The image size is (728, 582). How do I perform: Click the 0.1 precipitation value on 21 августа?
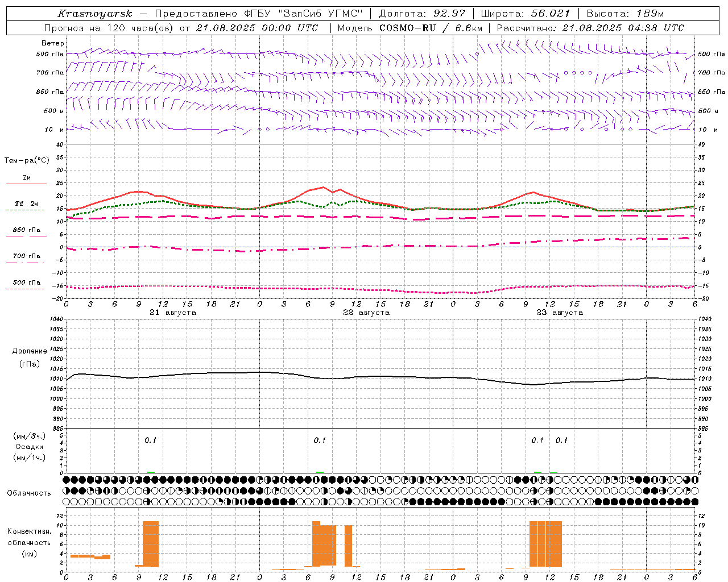pyautogui.click(x=150, y=440)
